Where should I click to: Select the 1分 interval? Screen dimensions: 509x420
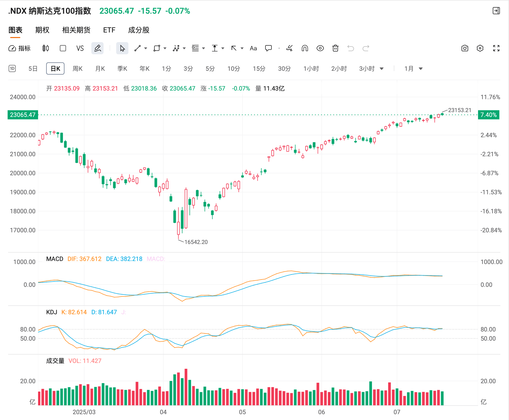coord(166,68)
